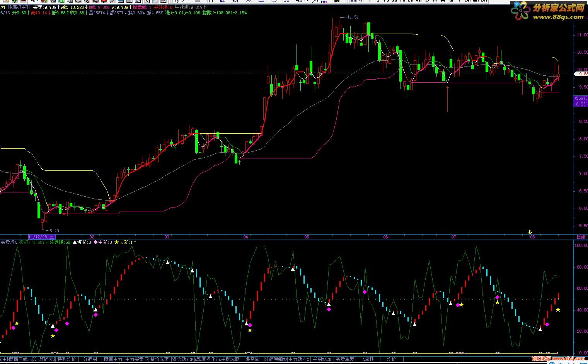Screen dimensions: 588x364
Task: Switch to the 资金动能F tab
Action: pyautogui.click(x=182, y=359)
